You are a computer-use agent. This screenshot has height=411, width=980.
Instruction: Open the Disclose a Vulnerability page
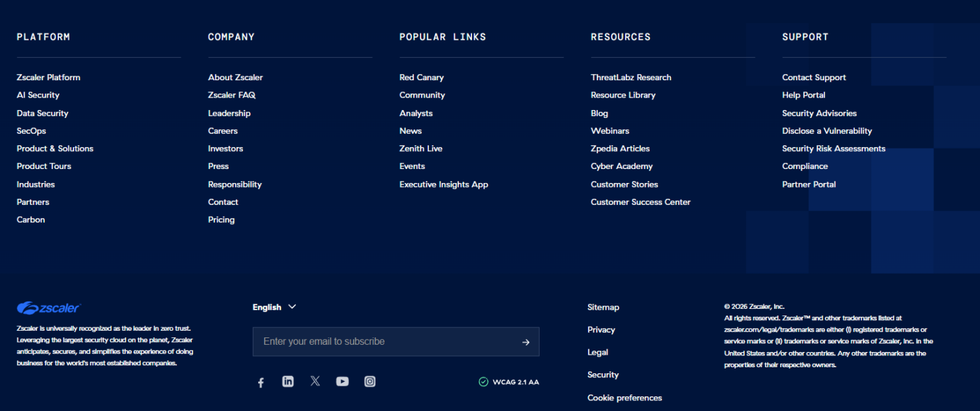click(827, 131)
